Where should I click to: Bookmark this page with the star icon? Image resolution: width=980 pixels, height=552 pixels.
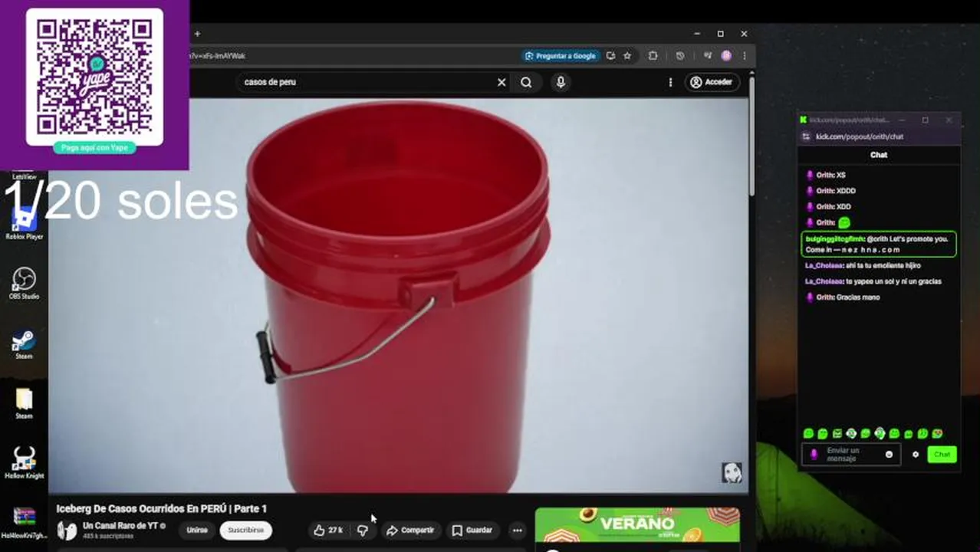(627, 56)
